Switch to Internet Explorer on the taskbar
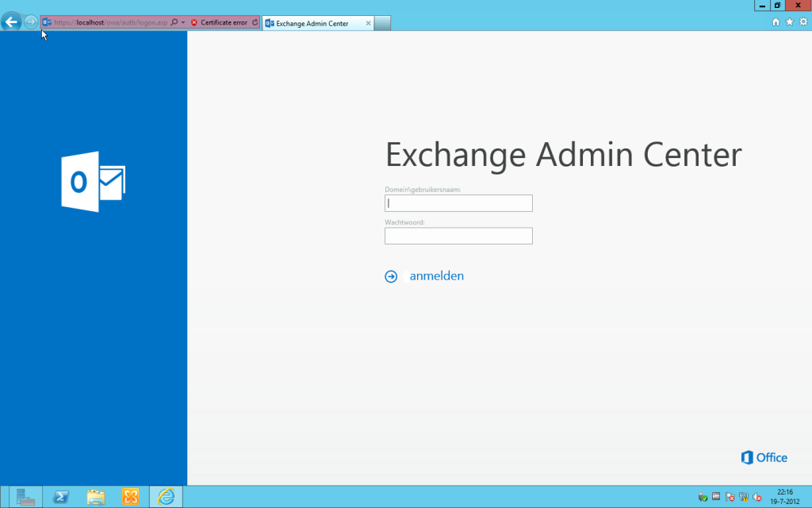 pyautogui.click(x=167, y=497)
